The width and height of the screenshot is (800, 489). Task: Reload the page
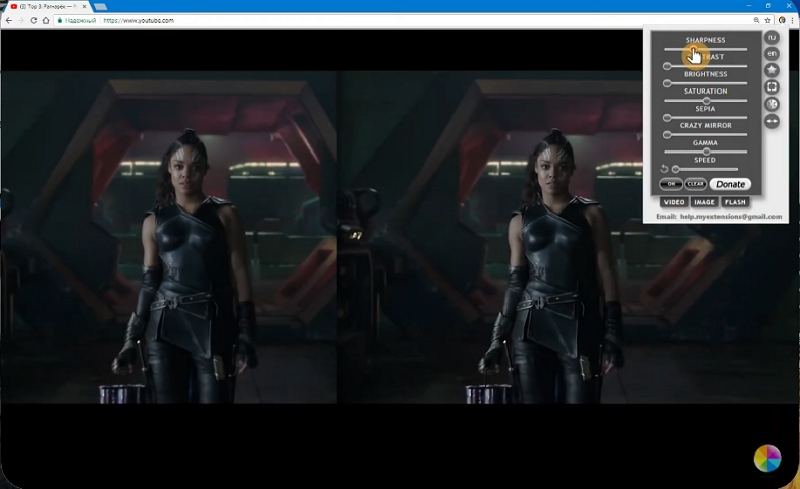[x=34, y=20]
